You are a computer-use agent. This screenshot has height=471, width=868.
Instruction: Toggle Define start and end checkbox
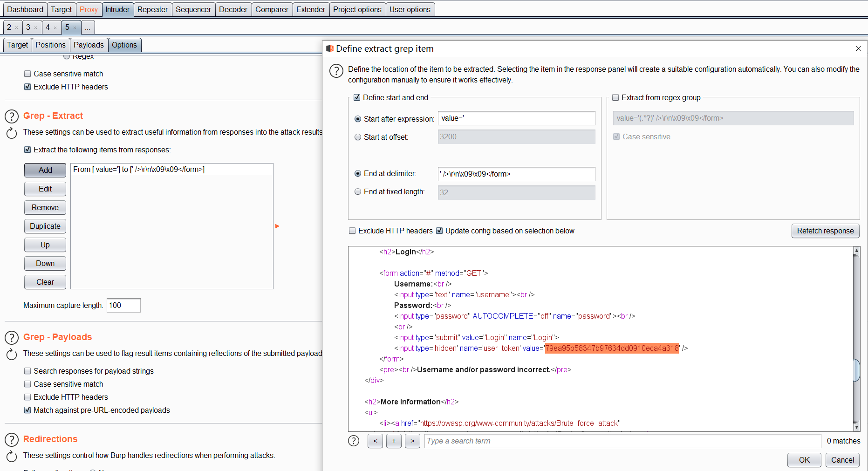coord(357,97)
